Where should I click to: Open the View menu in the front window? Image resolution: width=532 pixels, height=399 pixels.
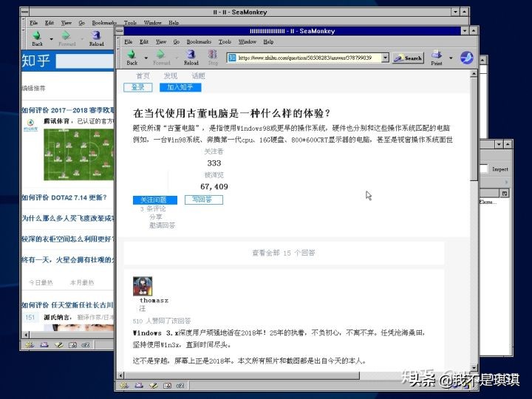161,41
